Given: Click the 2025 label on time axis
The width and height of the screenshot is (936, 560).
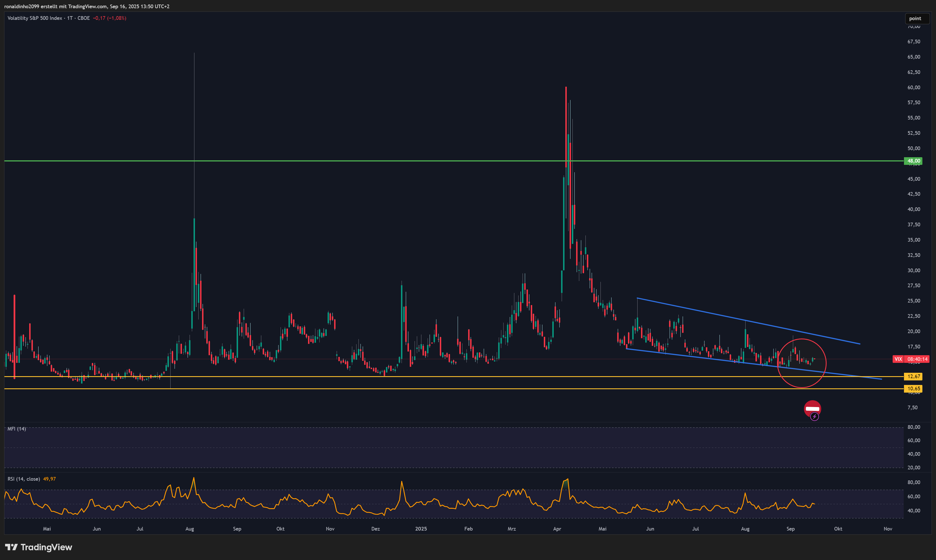Looking at the screenshot, I should (421, 529).
